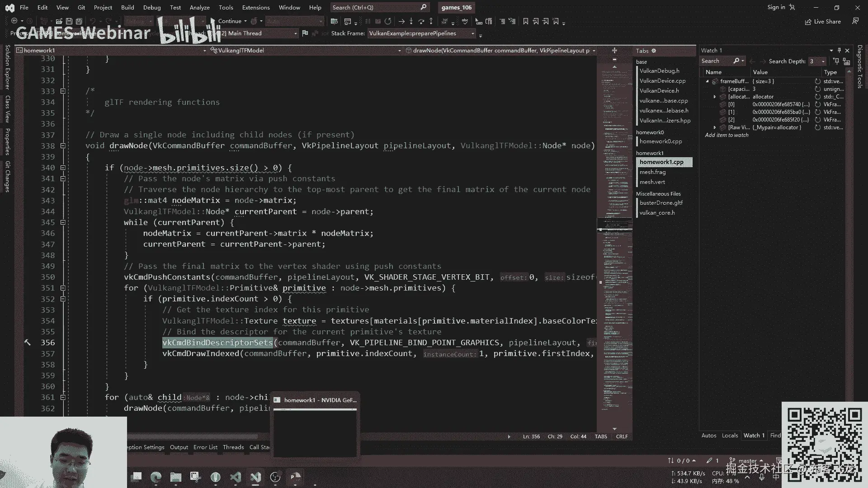Image resolution: width=868 pixels, height=488 pixels.
Task: Click the Save All toolbar icon
Action: (x=79, y=21)
